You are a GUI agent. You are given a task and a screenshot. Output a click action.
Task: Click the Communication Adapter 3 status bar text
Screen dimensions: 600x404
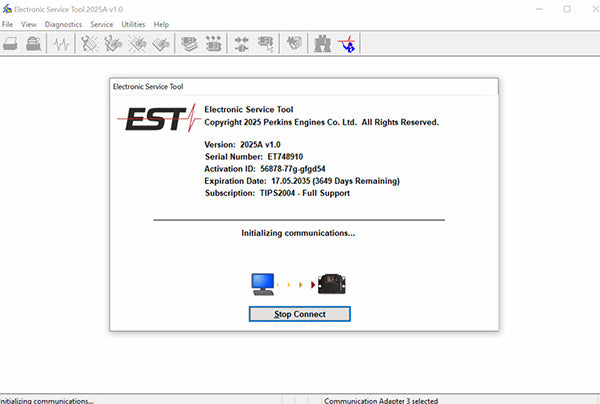tap(381, 400)
